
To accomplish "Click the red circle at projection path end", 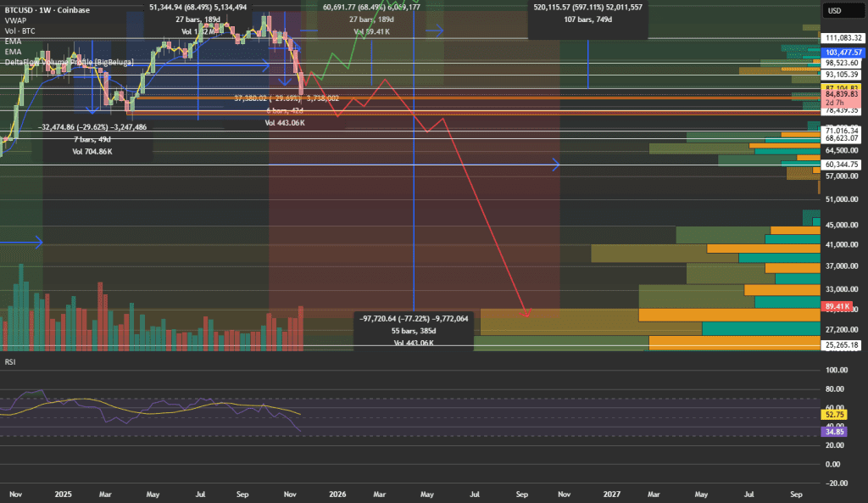I will click(x=526, y=313).
